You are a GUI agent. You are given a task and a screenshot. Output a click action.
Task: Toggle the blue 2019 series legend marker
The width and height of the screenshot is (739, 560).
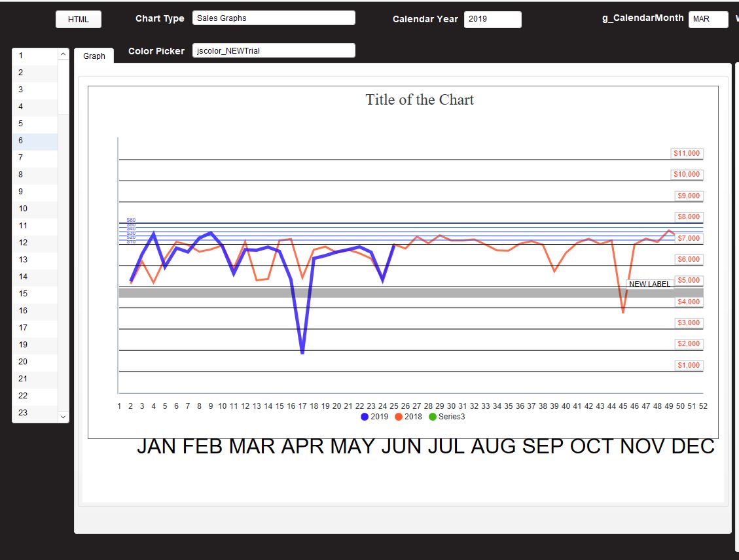[364, 416]
